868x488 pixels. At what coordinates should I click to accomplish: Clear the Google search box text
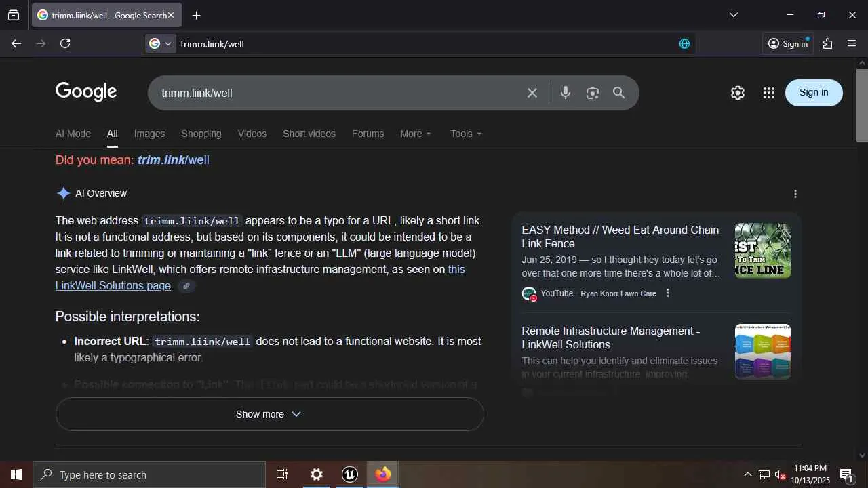(532, 93)
